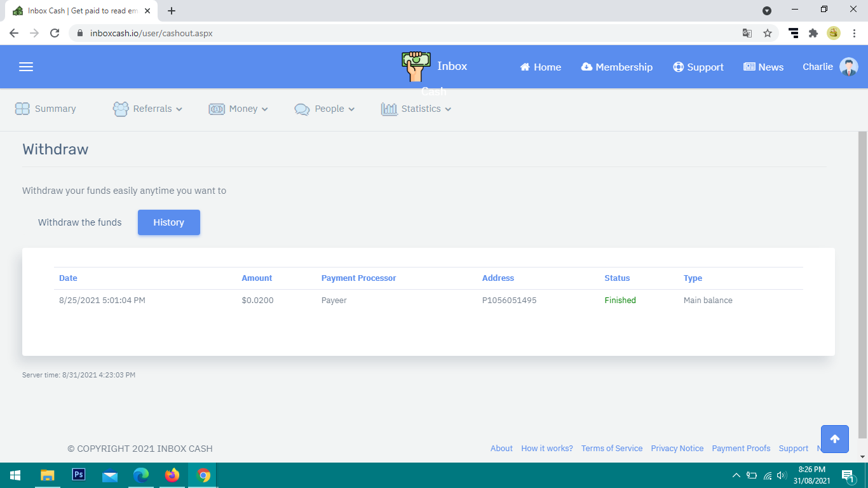Open the Payment Proofs link
Screen dimensions: 868x488
(x=741, y=448)
